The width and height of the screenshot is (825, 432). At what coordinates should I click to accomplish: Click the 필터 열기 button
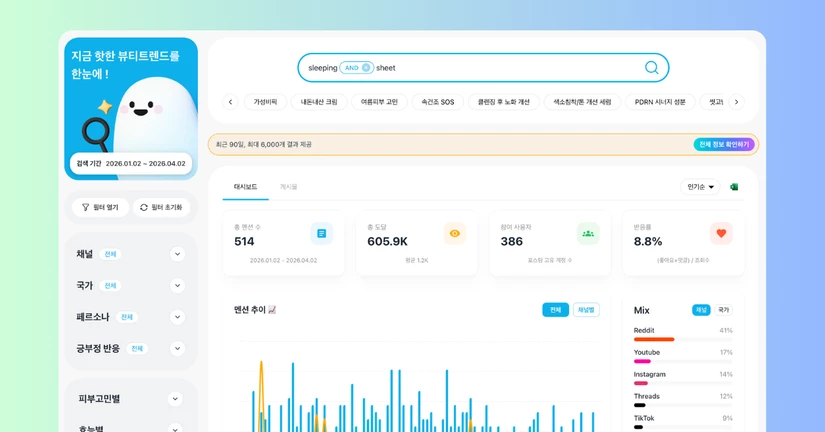click(100, 207)
